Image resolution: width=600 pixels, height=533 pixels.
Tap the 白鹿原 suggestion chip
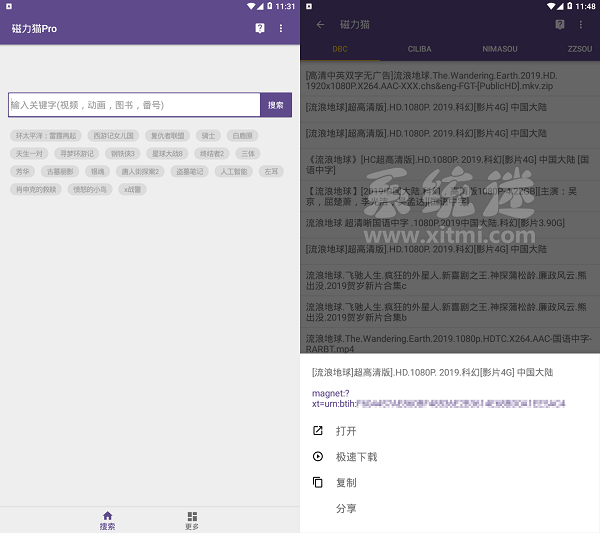click(243, 136)
